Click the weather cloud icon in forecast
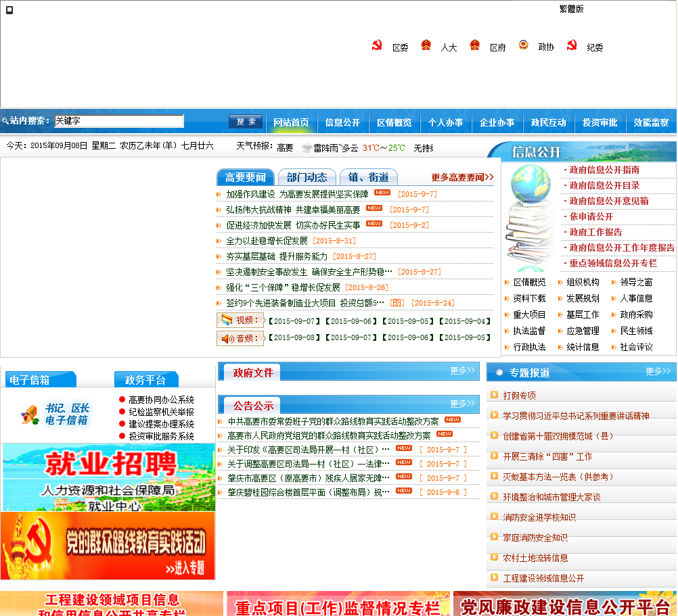This screenshot has width=678, height=616. point(307,147)
